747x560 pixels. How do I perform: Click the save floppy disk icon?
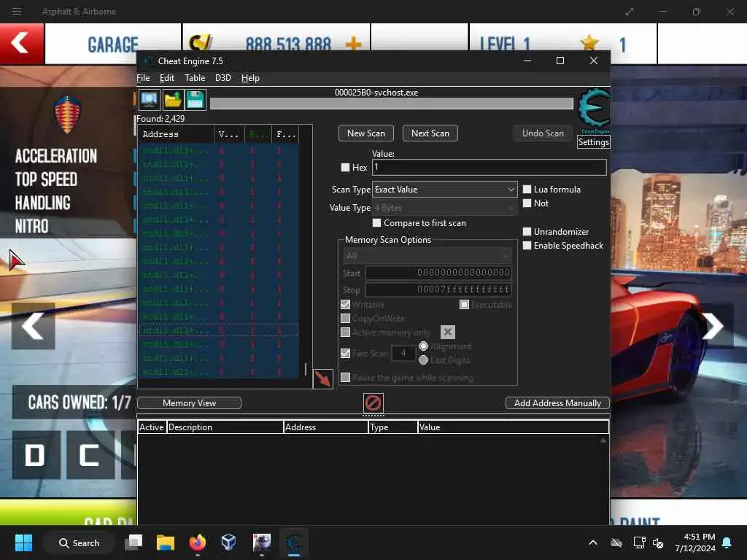click(x=196, y=100)
